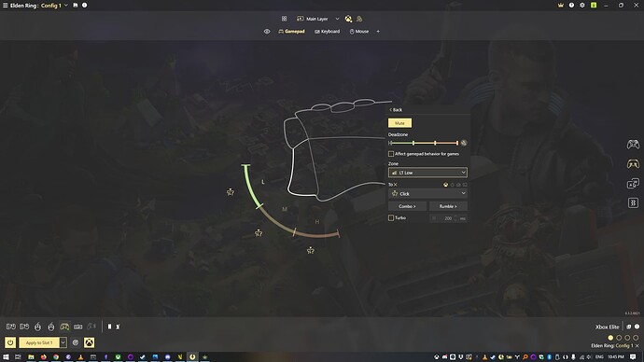Click the Turbo 200 ms input field
Viewport: 644px width, 362px height.
448,218
